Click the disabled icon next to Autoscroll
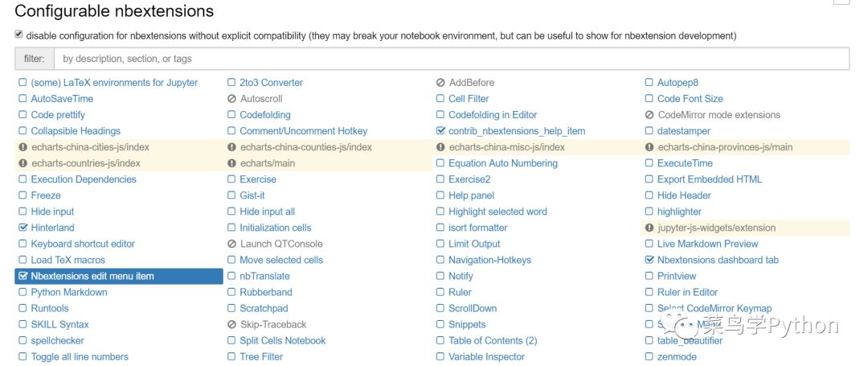The width and height of the screenshot is (868, 366). (x=231, y=99)
